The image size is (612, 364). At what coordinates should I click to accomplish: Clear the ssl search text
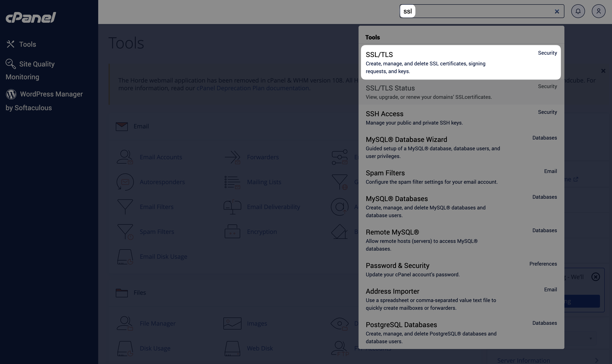(557, 11)
